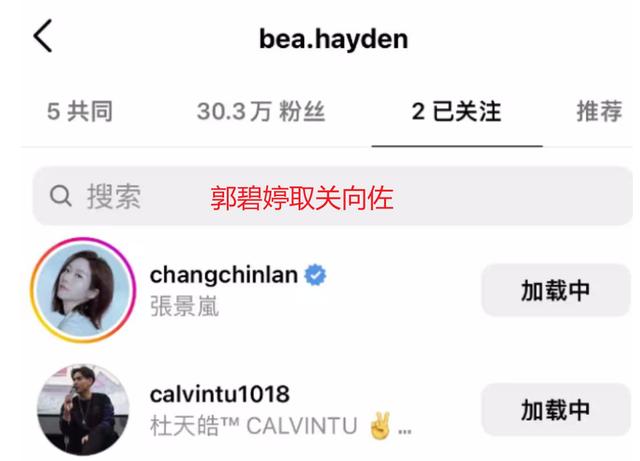Click changchinlan's blue verified badge
Screen dimensions: 640x461
[x=315, y=275]
